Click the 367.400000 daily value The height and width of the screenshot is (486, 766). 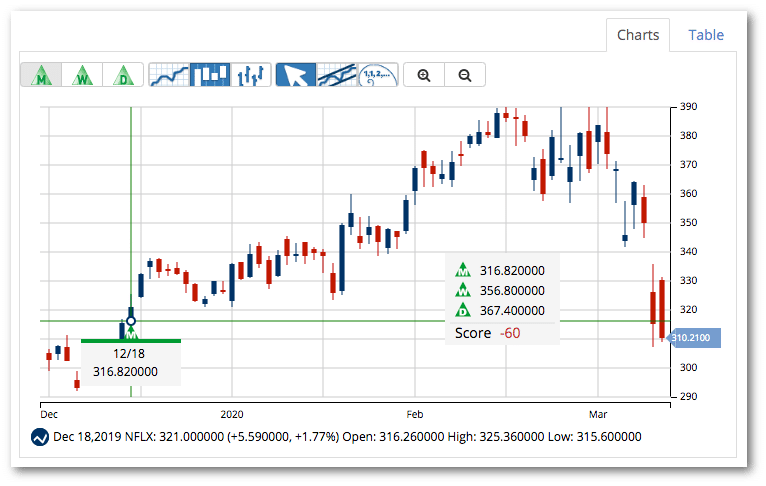[x=512, y=311]
